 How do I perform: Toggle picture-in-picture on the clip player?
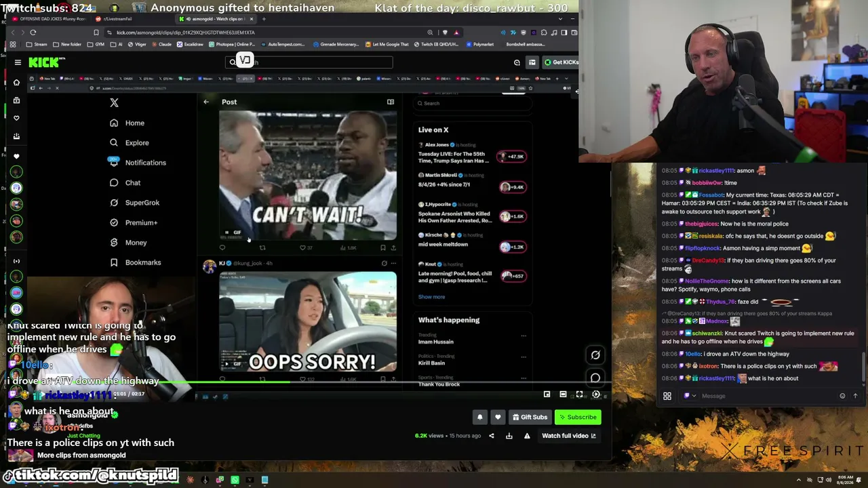[547, 394]
